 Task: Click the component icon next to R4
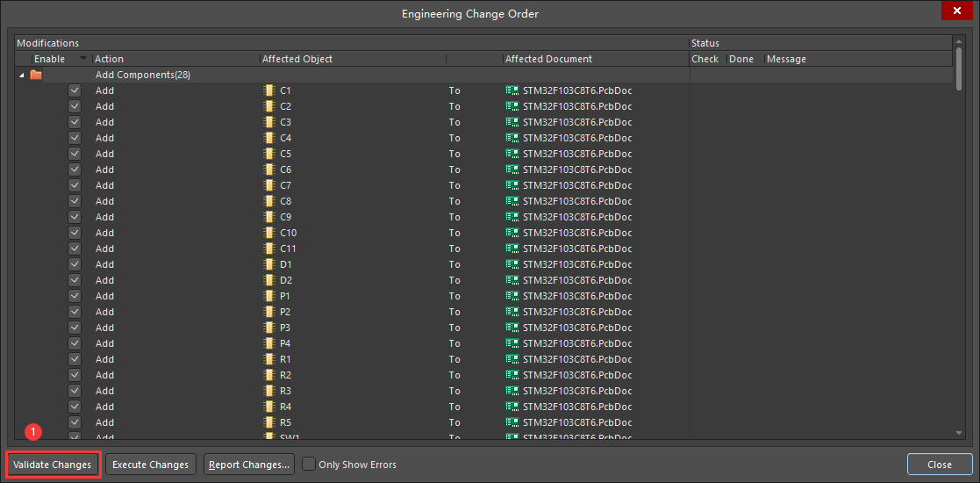pos(269,407)
